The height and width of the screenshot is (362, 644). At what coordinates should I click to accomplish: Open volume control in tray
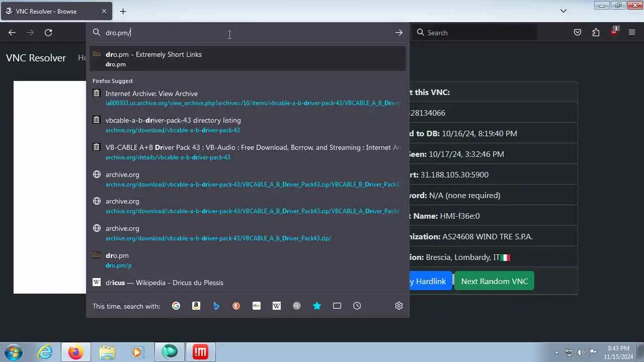581,352
